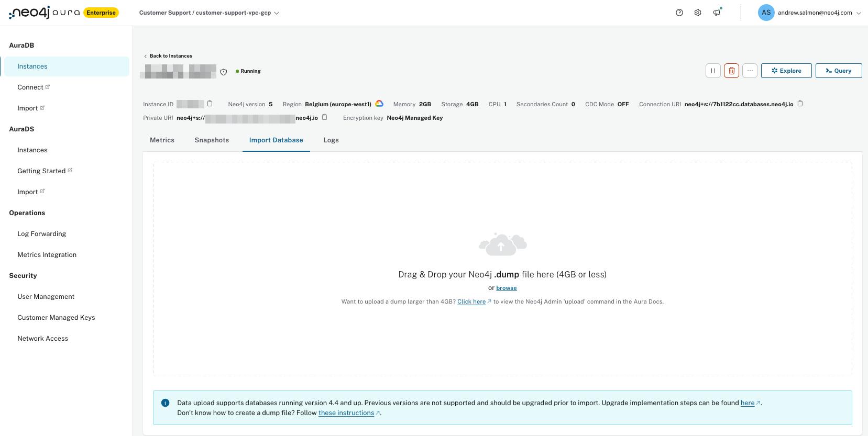
Task: Click the Explore button
Action: click(x=786, y=71)
